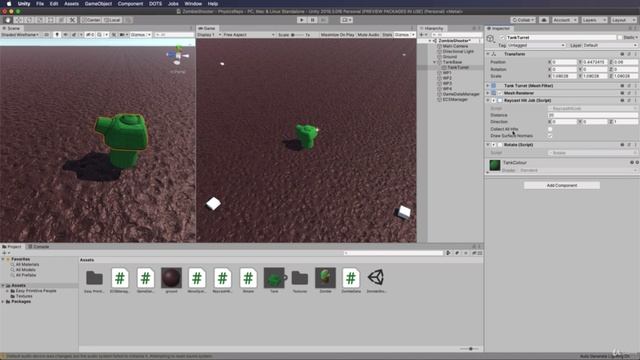Open the Layers dropdown
Viewport: 640px width, 360px height.
(594, 20)
